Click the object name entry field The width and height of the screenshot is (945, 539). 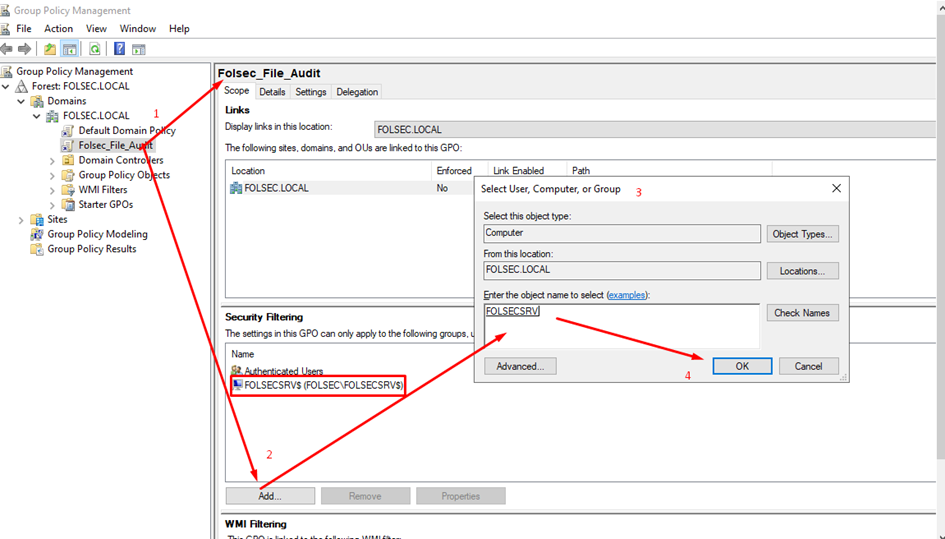coord(620,326)
